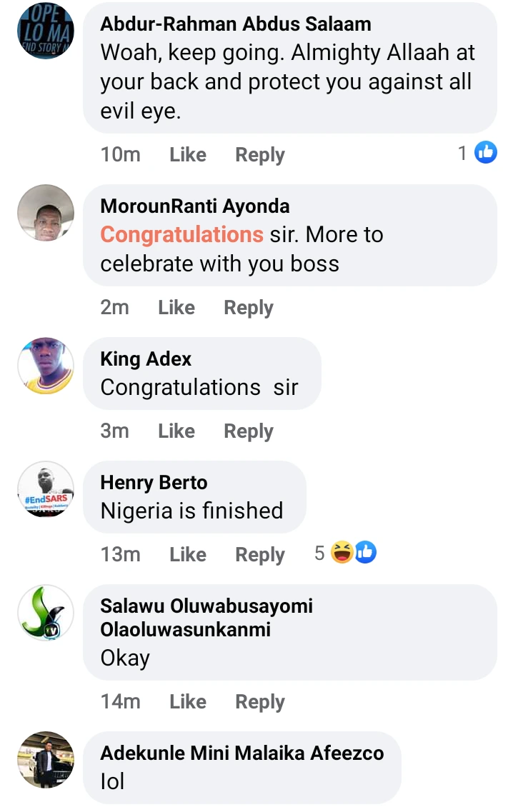
Task: Reply to MorounRanti Ayonda's comment
Action: point(249,308)
